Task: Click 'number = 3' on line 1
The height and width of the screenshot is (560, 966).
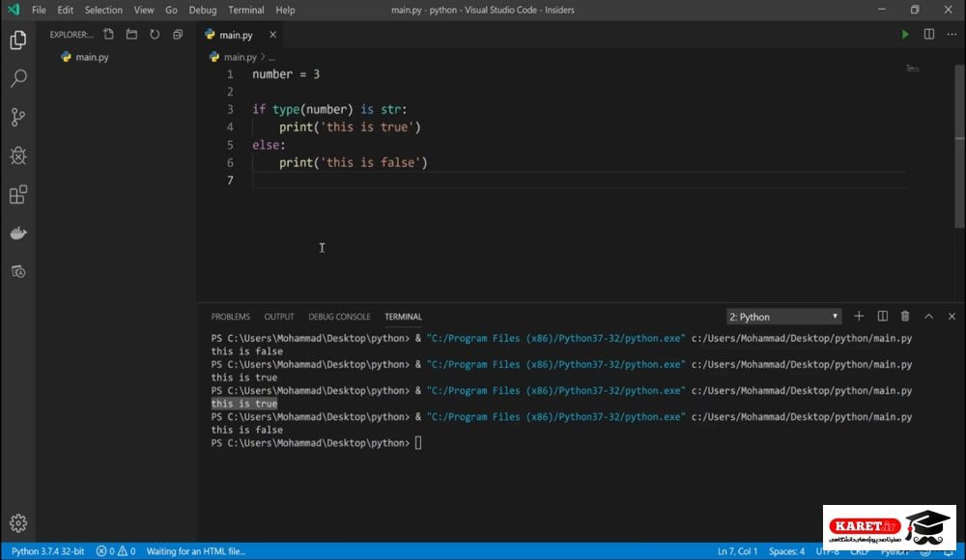Action: [286, 74]
